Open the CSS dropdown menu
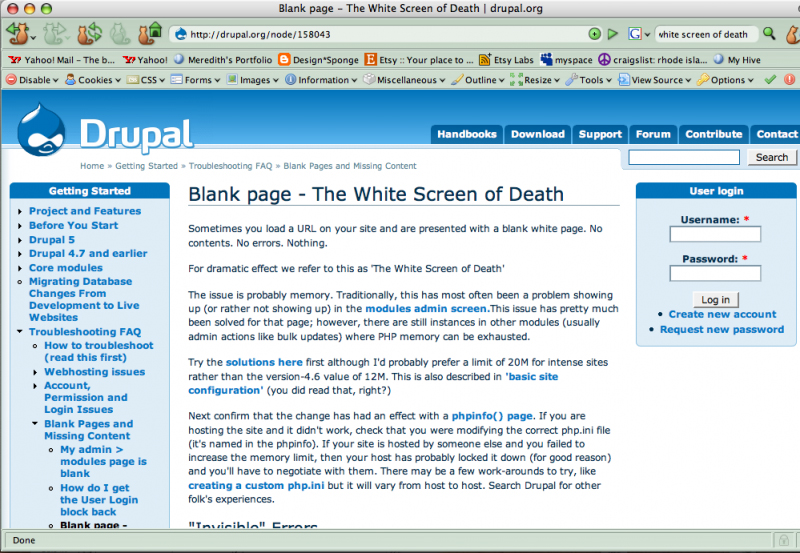This screenshot has height=553, width=800. click(x=146, y=80)
